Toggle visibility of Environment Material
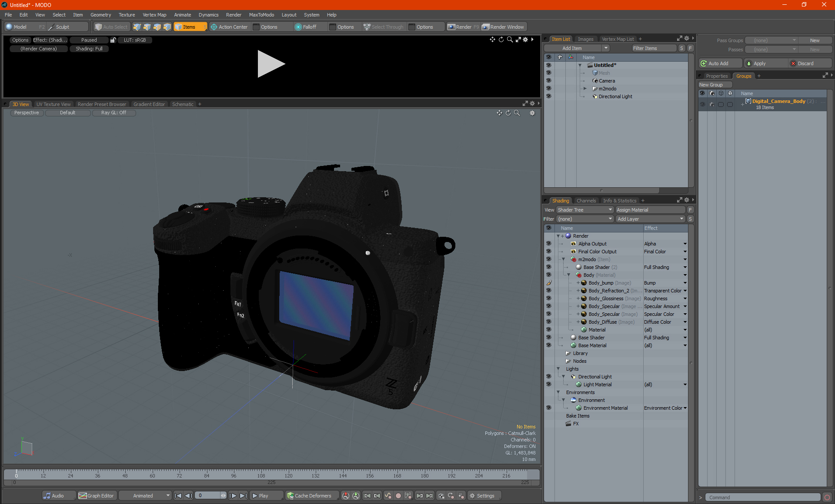 [548, 408]
